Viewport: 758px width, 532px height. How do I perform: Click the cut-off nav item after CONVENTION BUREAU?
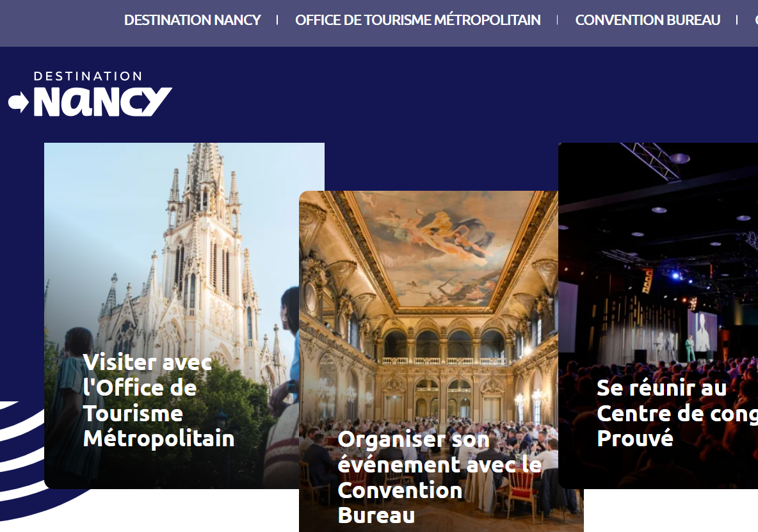756,20
